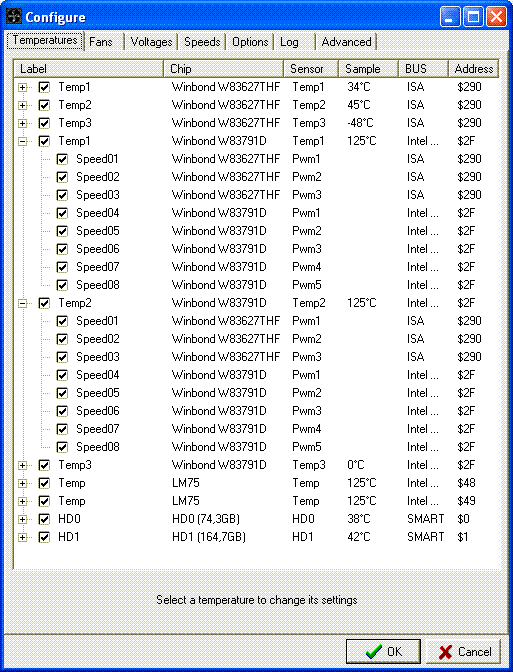The image size is (513, 672).
Task: Expand the LM75 Temp node at address $49
Action: (x=22, y=501)
